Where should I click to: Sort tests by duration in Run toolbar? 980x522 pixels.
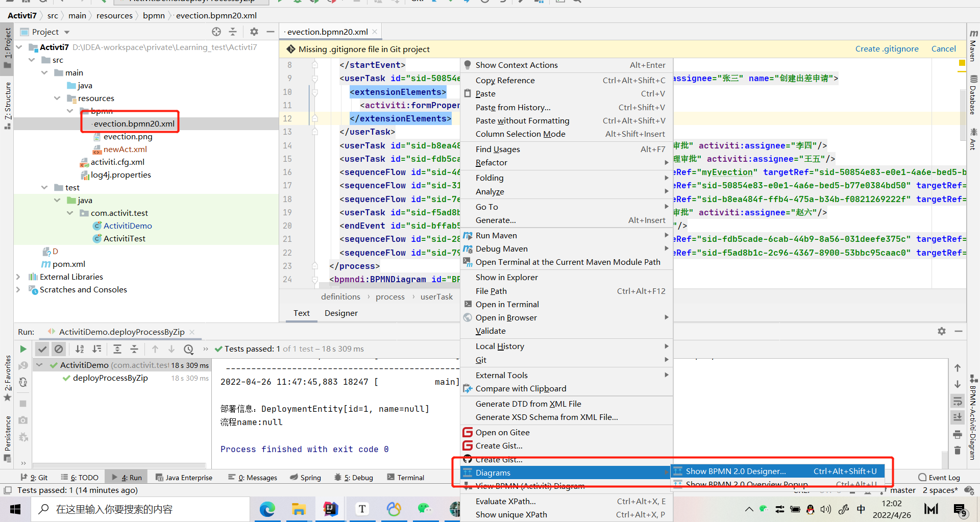96,349
